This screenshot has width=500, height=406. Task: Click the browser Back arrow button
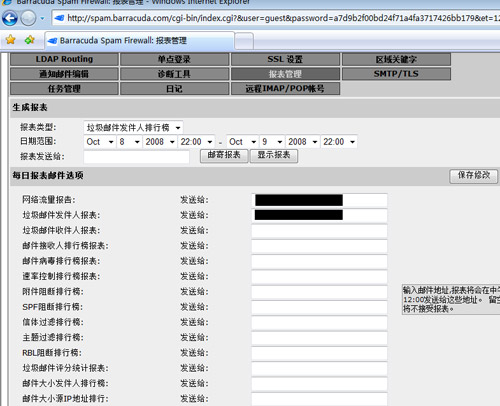click(x=10, y=18)
